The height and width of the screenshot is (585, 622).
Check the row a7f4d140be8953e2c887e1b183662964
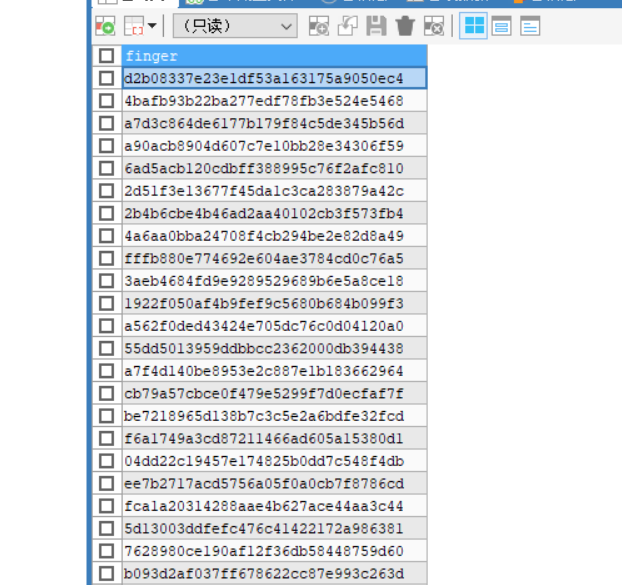(x=106, y=371)
